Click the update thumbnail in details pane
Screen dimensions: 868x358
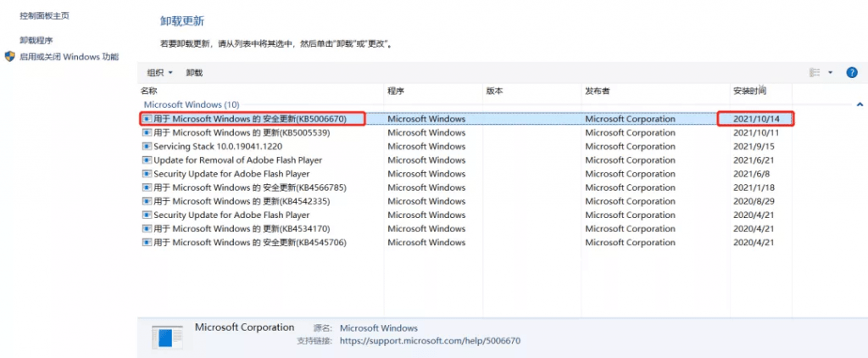tap(168, 337)
